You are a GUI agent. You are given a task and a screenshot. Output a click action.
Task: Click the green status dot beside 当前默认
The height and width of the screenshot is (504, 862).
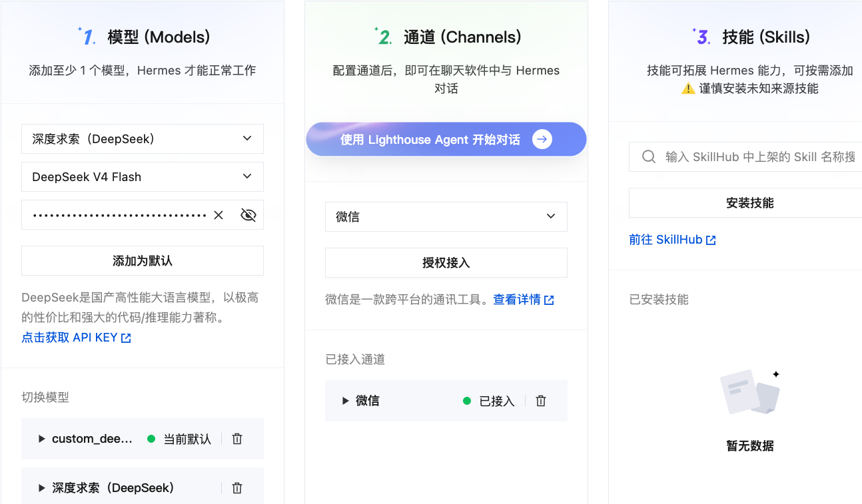pyautogui.click(x=151, y=439)
